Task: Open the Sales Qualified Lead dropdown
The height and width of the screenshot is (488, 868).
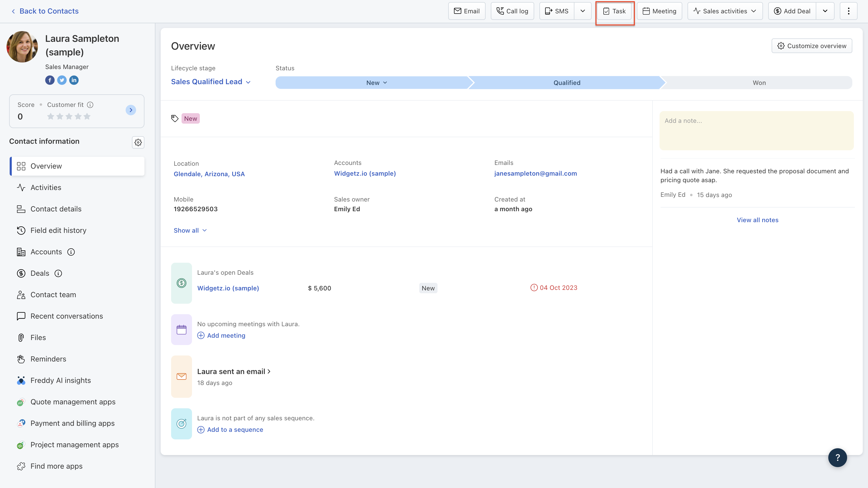Action: click(211, 82)
